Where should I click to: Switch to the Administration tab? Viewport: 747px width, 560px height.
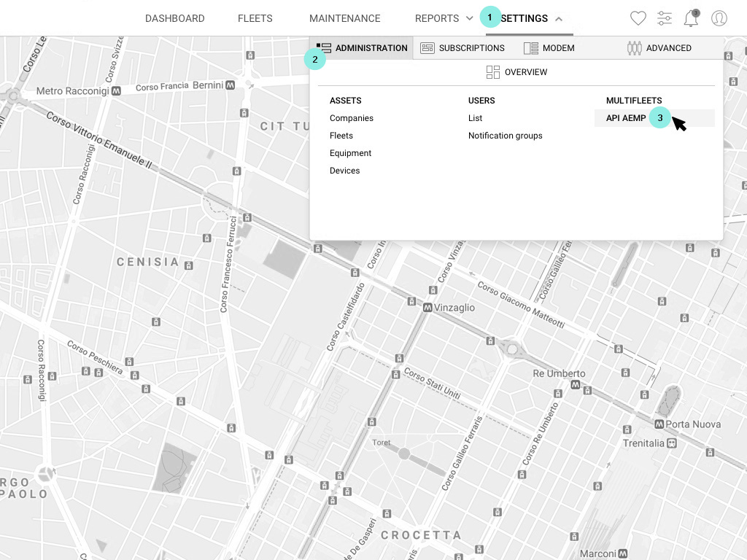coord(362,47)
